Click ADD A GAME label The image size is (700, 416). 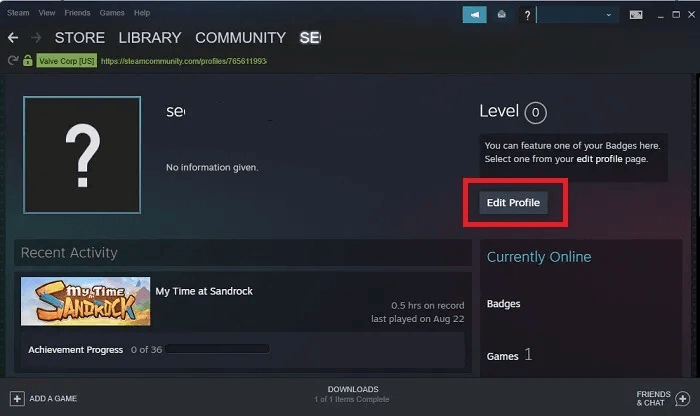[x=53, y=398]
